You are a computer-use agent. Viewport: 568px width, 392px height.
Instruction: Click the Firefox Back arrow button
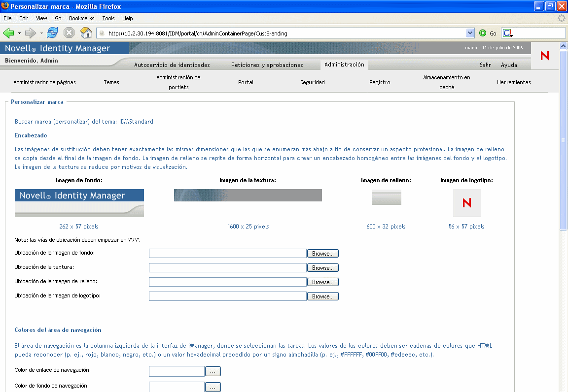tap(8, 33)
